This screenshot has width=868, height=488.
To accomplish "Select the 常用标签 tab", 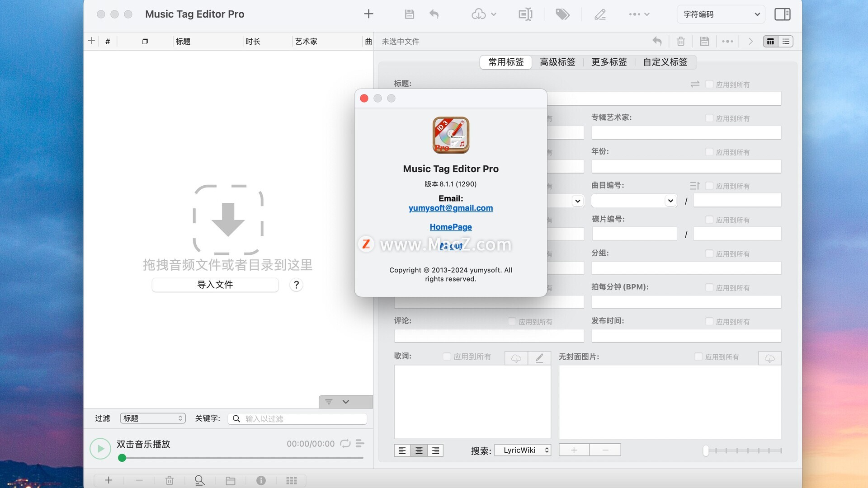I will (506, 62).
